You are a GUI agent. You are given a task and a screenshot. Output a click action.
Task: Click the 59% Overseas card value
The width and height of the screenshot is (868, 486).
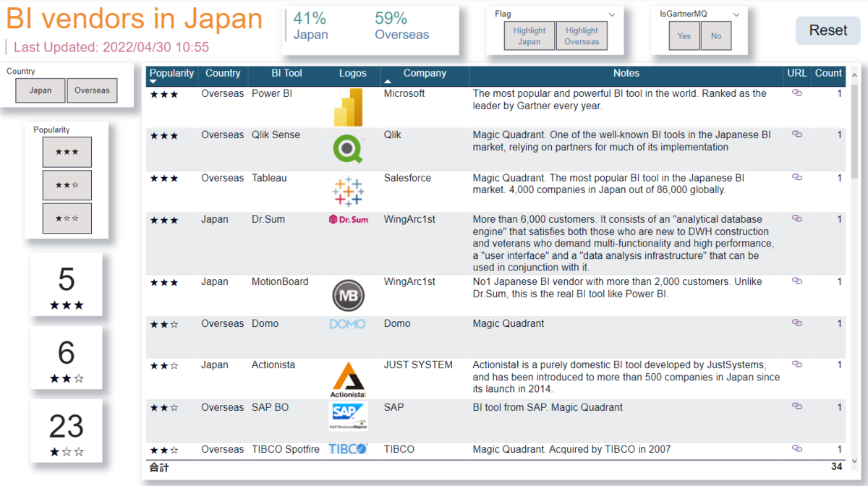pyautogui.click(x=391, y=19)
